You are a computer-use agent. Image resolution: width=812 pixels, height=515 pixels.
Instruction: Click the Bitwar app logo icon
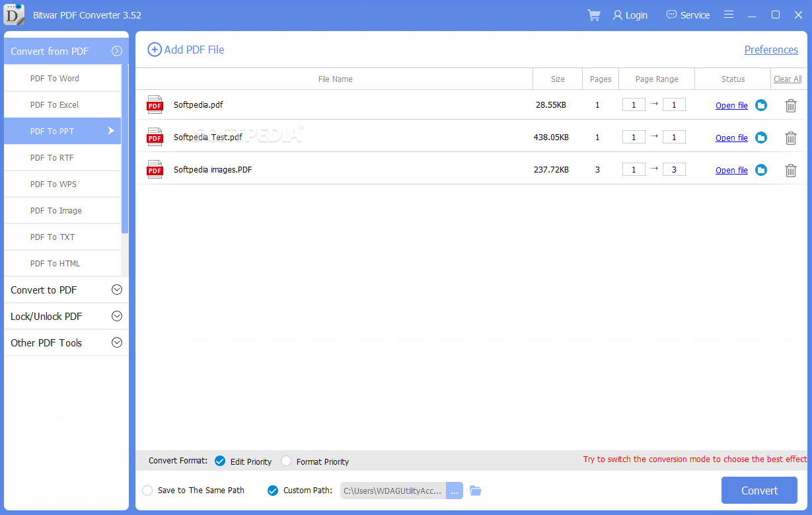tap(13, 14)
